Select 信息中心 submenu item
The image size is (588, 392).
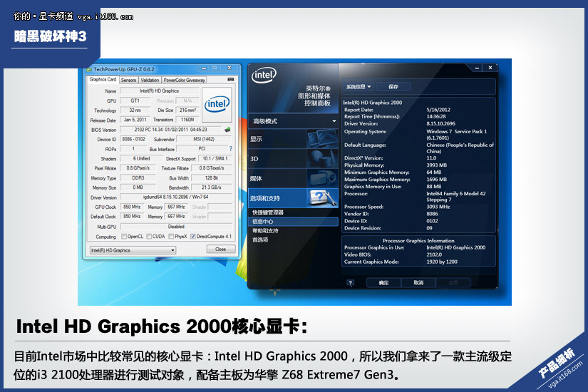[293, 222]
